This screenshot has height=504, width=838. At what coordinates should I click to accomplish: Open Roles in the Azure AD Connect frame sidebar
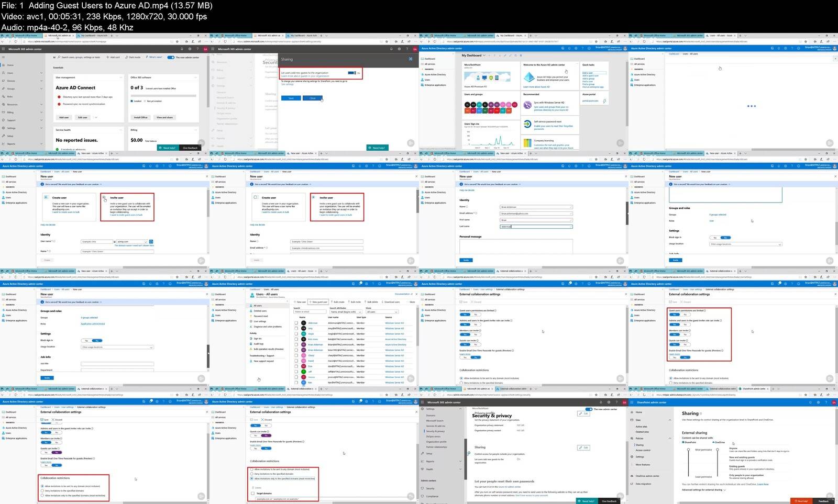click(10, 96)
